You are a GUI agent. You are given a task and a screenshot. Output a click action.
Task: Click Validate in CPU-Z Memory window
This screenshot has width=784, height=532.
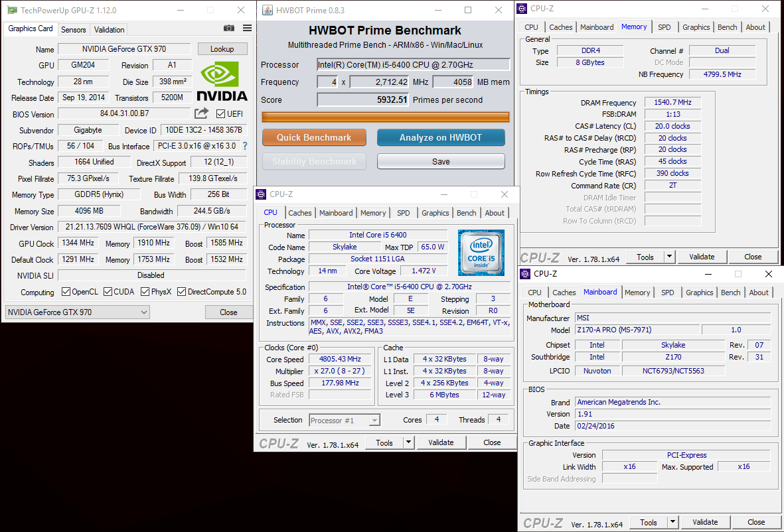pyautogui.click(x=702, y=257)
